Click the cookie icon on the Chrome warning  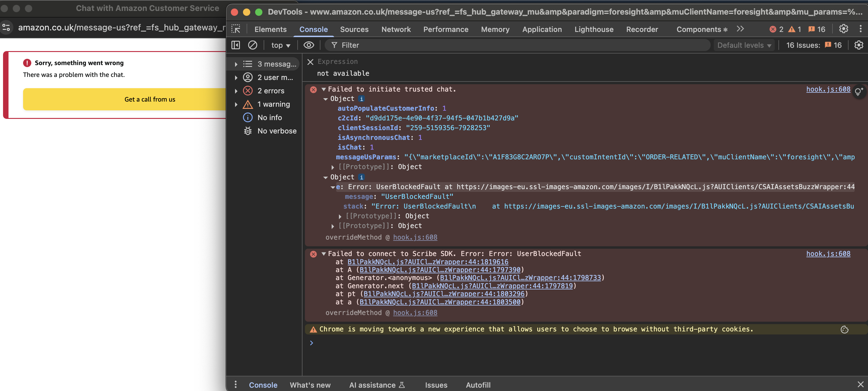(x=844, y=330)
